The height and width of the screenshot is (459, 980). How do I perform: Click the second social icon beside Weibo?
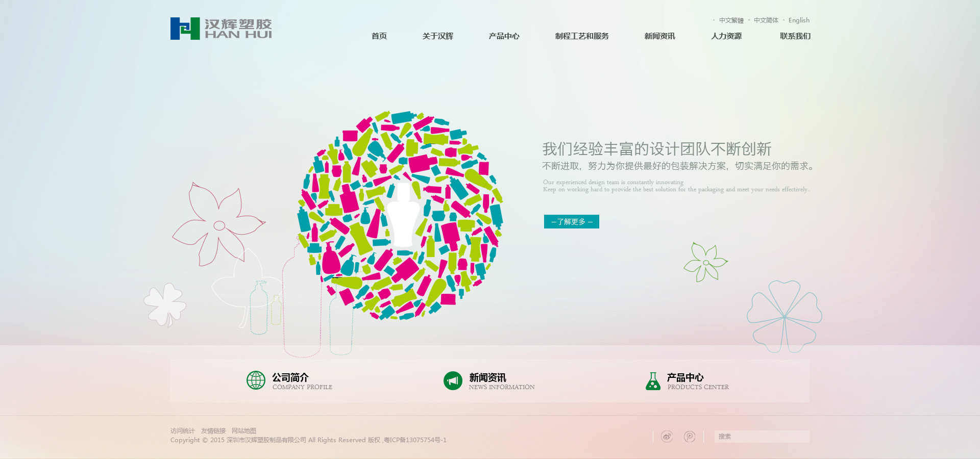tap(690, 437)
